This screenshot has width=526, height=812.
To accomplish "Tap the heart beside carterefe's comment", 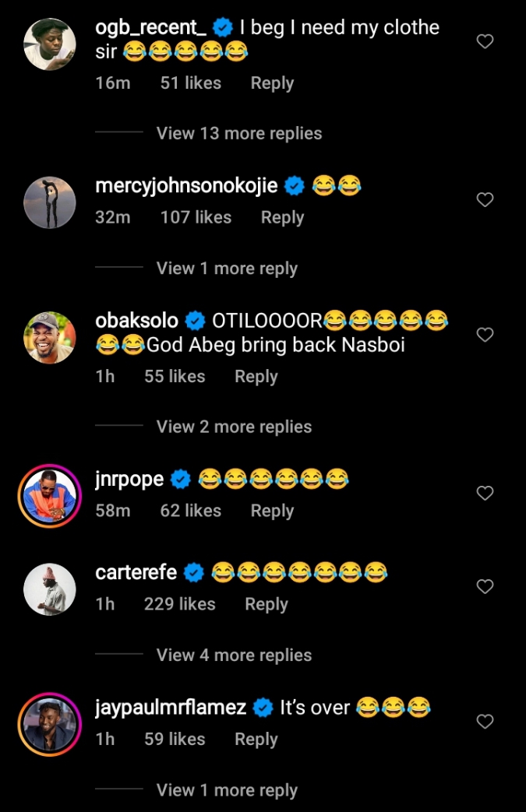I will point(485,586).
